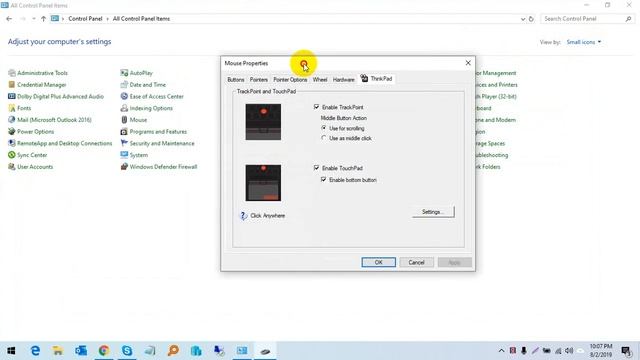Click Cancel in Mouse Properties
The height and width of the screenshot is (360, 640).
click(x=416, y=262)
